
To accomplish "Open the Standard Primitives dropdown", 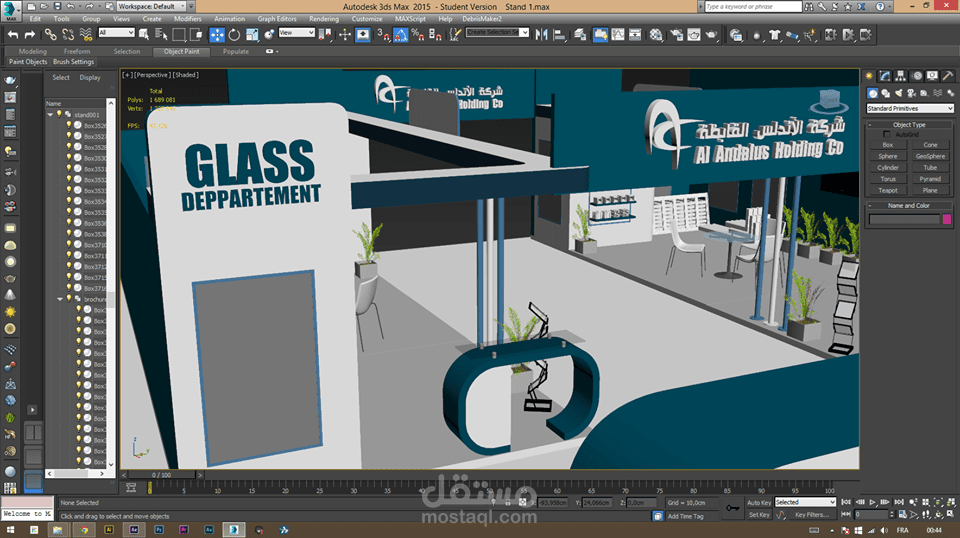I will click(910, 108).
